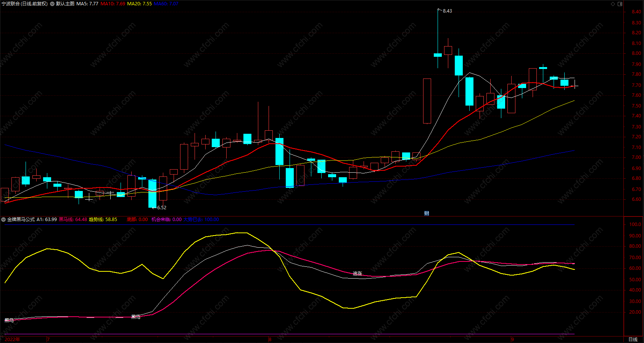Click the month 7 marker on the time axis
Image resolution: width=644 pixels, height=343 pixels.
coord(48,339)
